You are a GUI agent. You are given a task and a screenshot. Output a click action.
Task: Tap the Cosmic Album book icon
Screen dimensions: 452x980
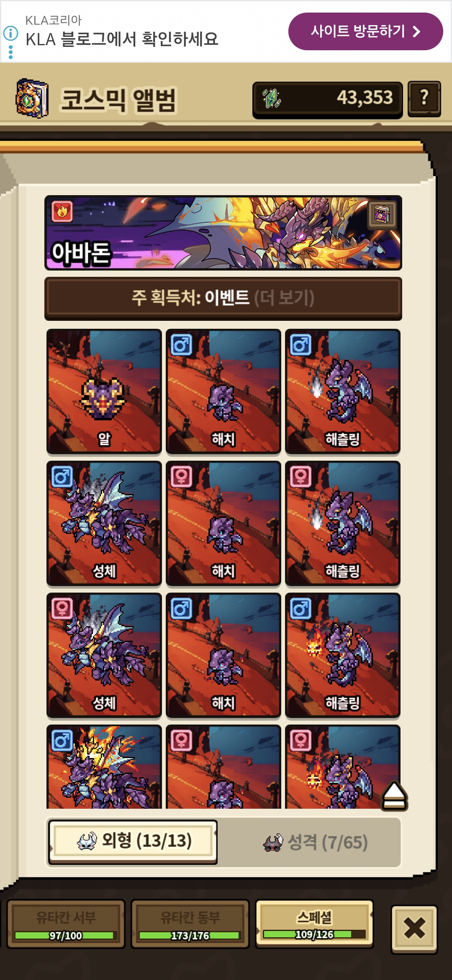32,98
